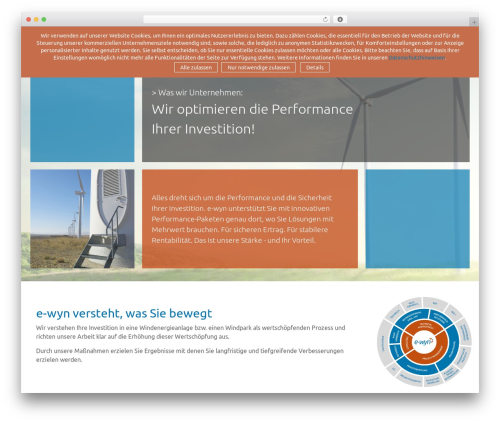This screenshot has width=500, height=423.
Task: Choose Nur notwendige zulassen button
Action: click(x=258, y=68)
